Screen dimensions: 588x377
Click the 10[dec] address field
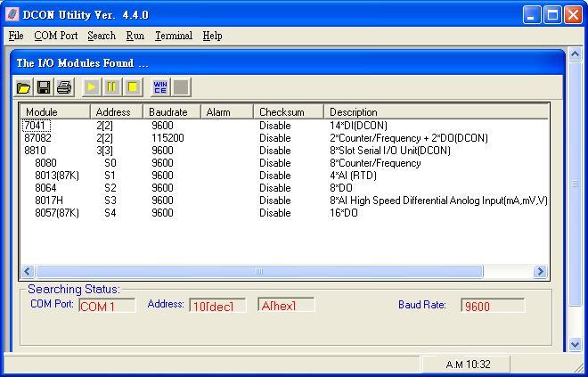[x=217, y=306]
